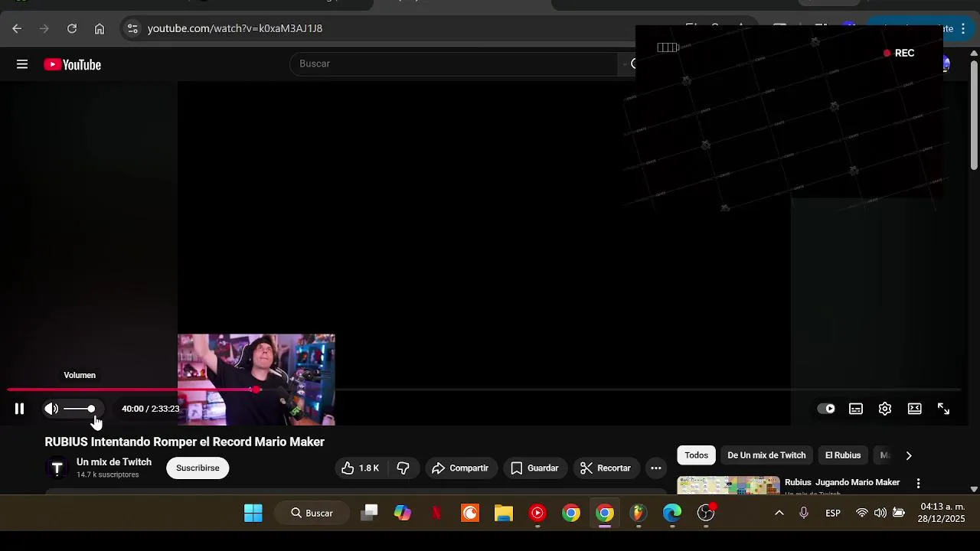
Task: Open the battery icon in the system tray
Action: pos(899,513)
